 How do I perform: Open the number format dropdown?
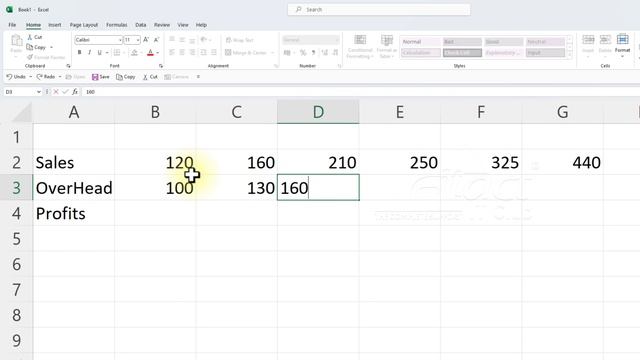click(x=337, y=40)
